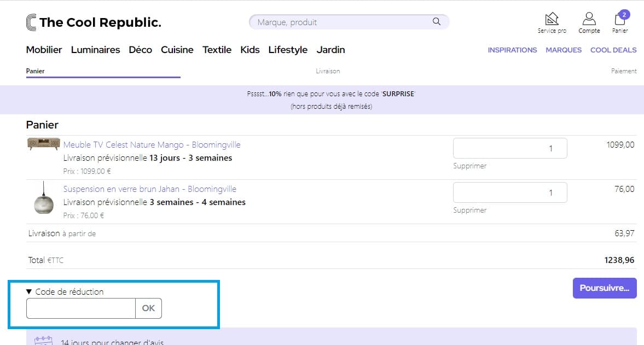Click OK to apply discount code
Viewport: 644px width, 345px height.
point(148,308)
